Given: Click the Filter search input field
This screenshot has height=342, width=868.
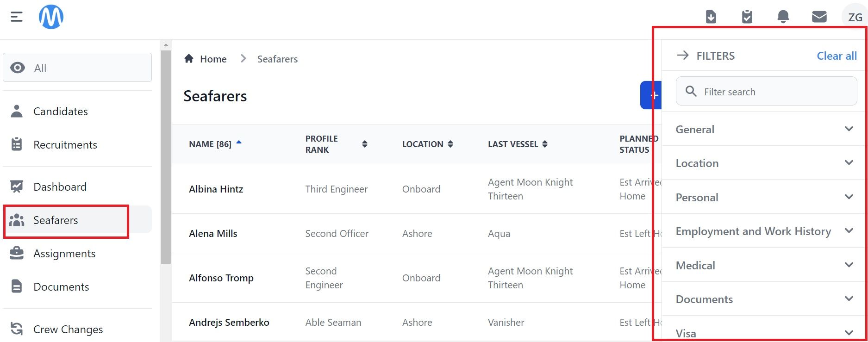Looking at the screenshot, I should coord(766,91).
